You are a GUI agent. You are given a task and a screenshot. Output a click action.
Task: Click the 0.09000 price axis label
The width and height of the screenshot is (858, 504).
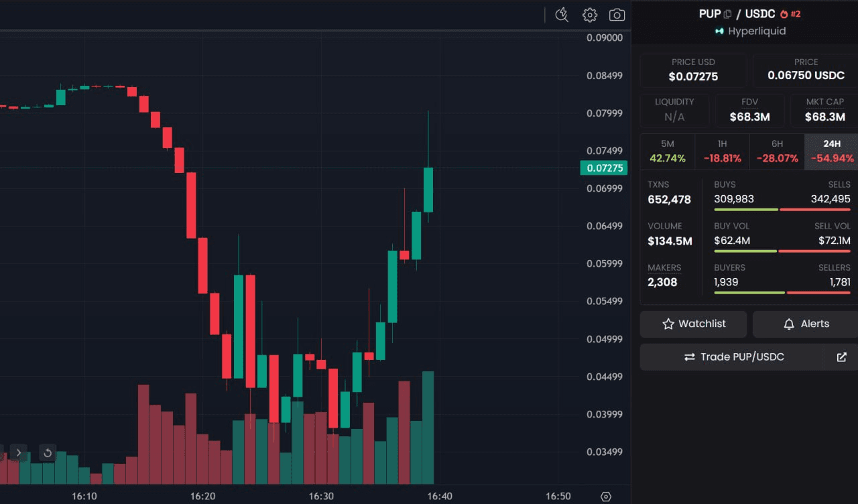[x=605, y=38]
